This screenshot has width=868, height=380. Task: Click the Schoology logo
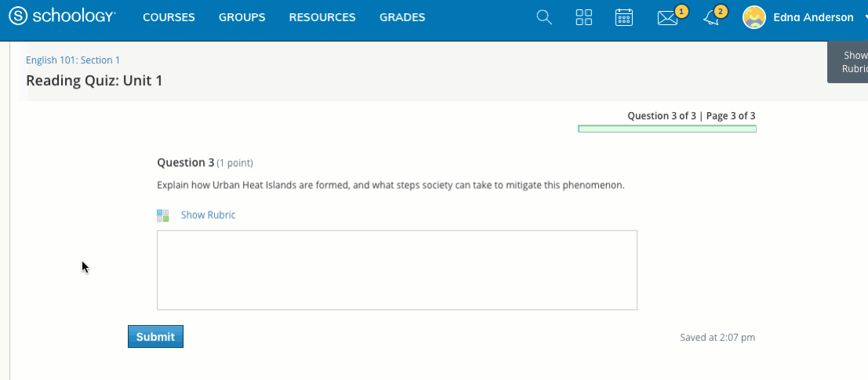pos(62,17)
